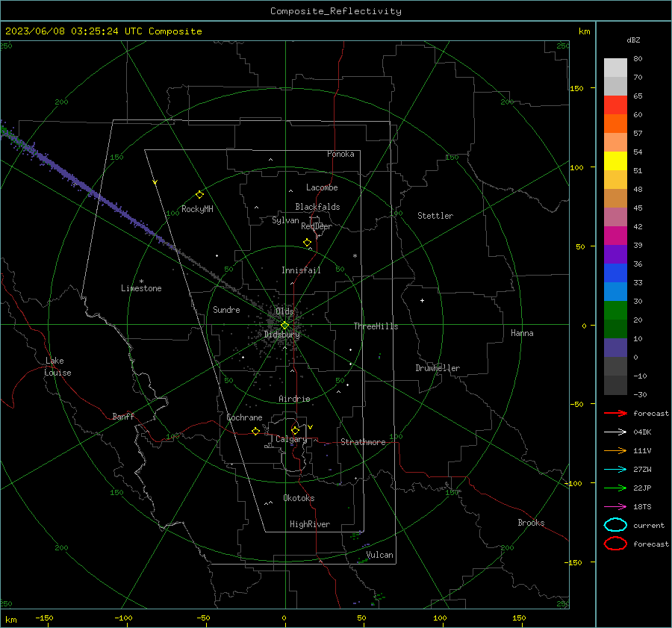Select the white 04DK arrow icon
This screenshot has height=628, width=672.
point(615,432)
